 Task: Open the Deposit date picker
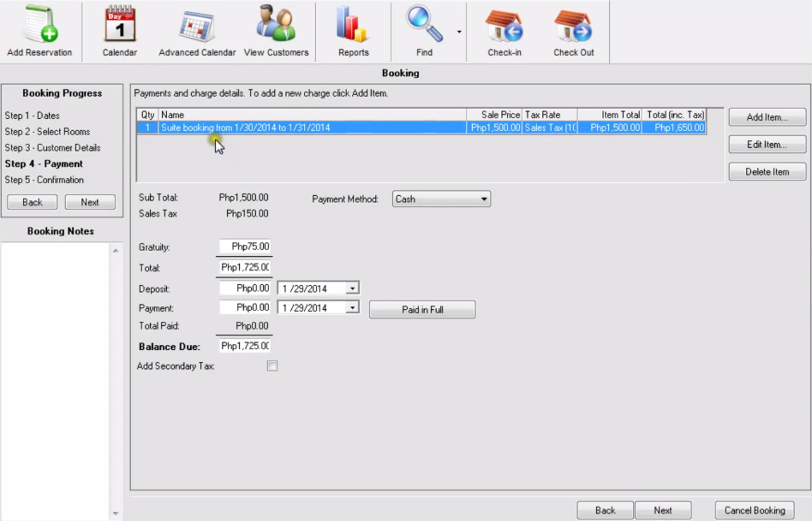(x=353, y=288)
